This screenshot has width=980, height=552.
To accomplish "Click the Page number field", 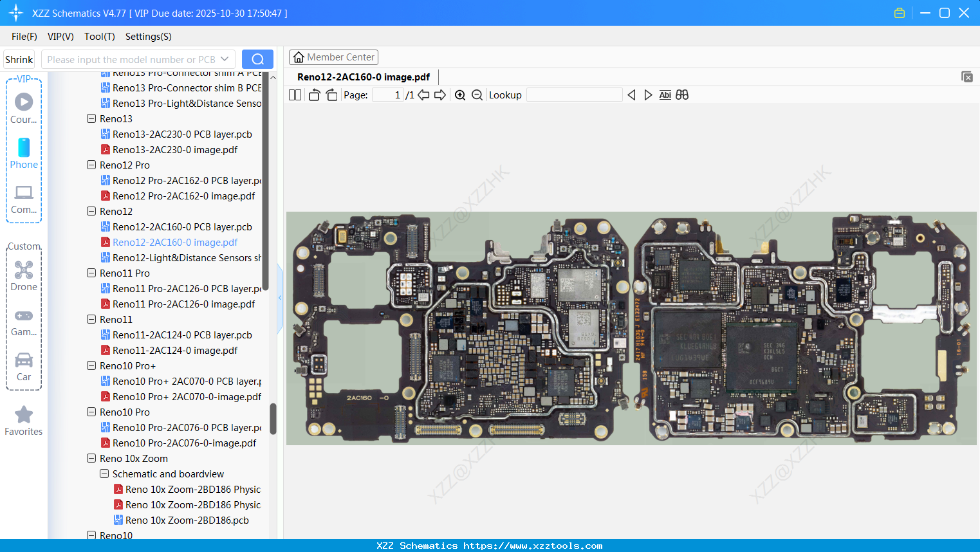I will tap(388, 95).
